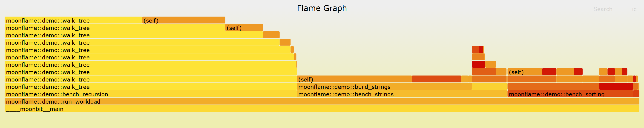
Task: Click the unlabeled orange block in the third walk_tree row
Action: pyautogui.click(x=271, y=35)
